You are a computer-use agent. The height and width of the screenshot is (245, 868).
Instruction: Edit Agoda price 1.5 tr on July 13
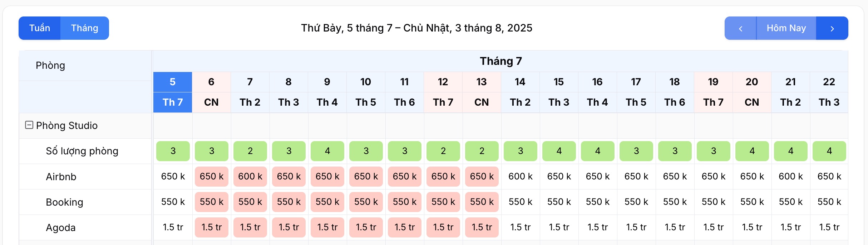coord(482,227)
